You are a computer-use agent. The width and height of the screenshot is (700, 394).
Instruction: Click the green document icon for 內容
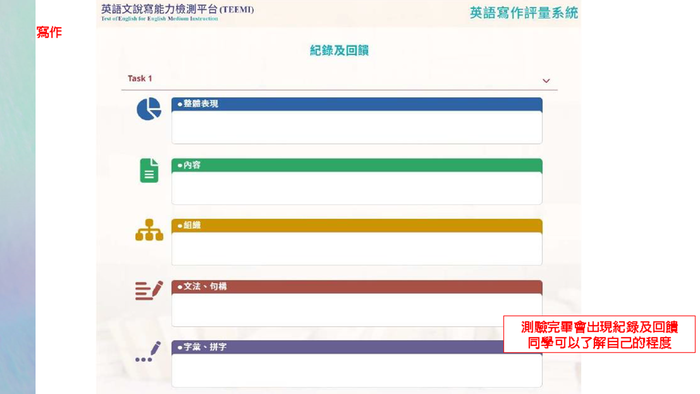click(x=149, y=170)
